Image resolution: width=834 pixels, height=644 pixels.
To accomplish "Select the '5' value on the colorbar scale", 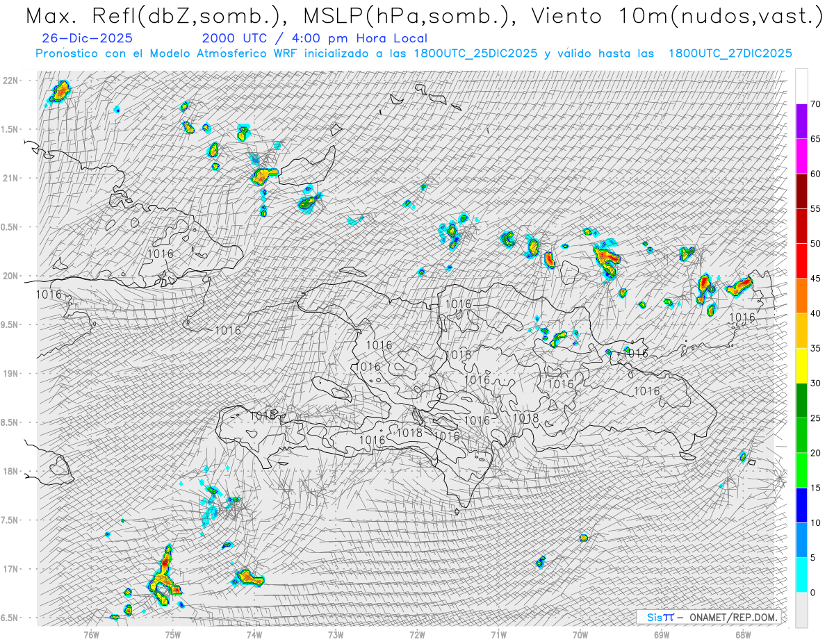I will pos(813,558).
